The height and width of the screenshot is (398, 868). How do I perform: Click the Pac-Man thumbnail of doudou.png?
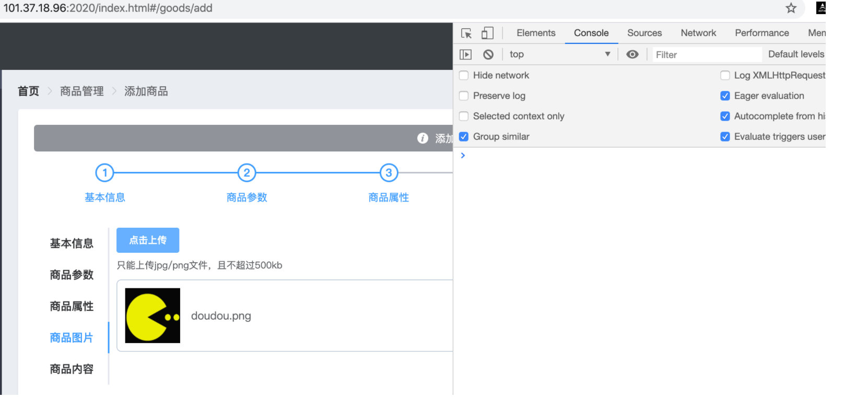click(153, 315)
